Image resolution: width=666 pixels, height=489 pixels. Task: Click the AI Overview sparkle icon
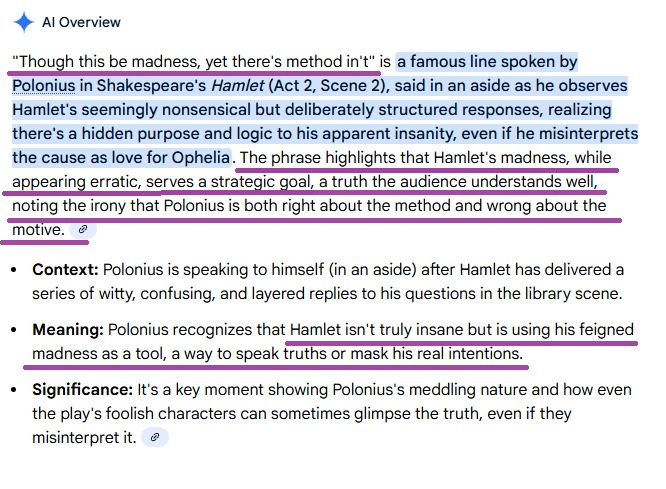pyautogui.click(x=22, y=21)
